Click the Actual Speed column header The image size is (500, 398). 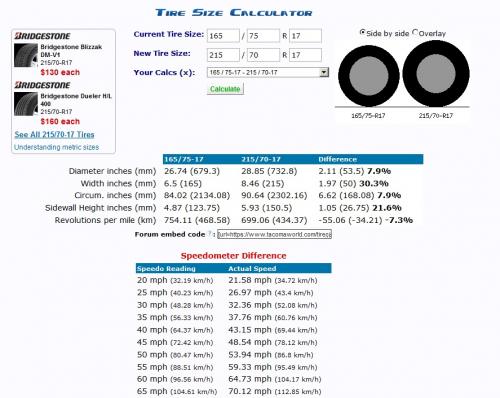[x=252, y=269]
